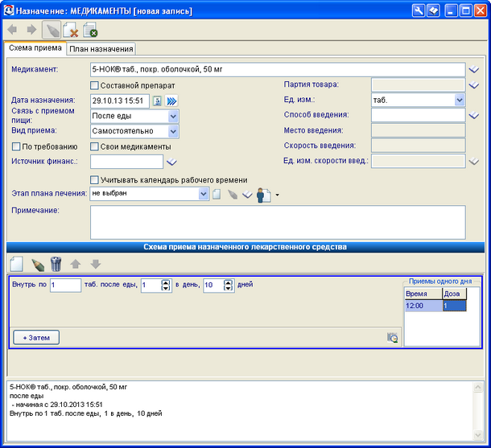This screenshot has width=491, height=448.
Task: Edit scheme row with green pencil icon
Action: point(38,265)
